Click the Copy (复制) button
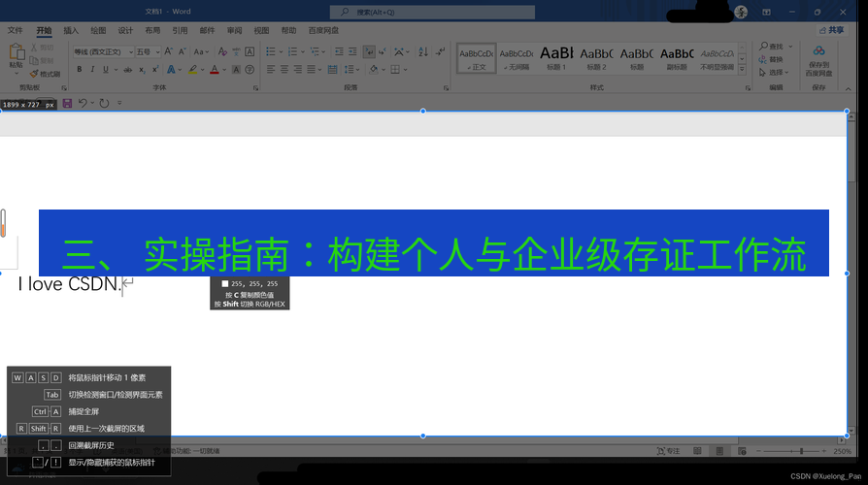Screen dimensions: 868x485 coord(42,61)
